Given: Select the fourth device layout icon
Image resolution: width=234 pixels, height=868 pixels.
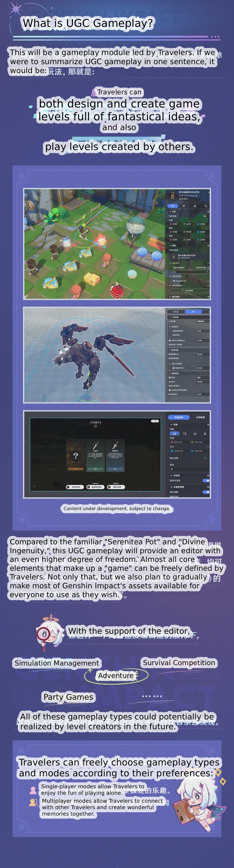Looking at the screenshot, I should 205,434.
